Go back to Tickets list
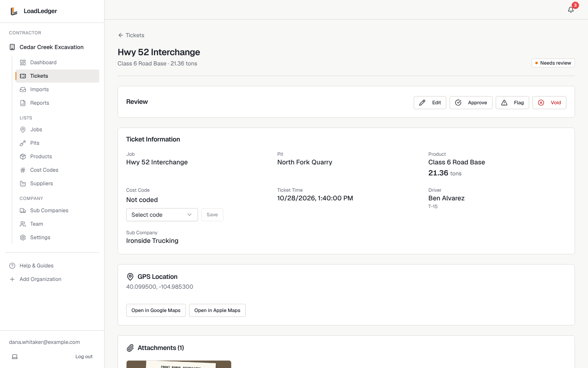 tap(131, 35)
